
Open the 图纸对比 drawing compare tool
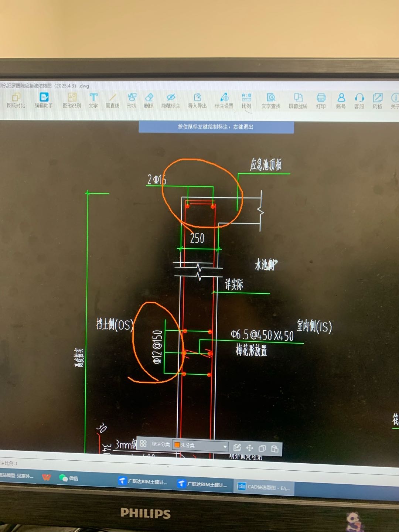[x=16, y=100]
